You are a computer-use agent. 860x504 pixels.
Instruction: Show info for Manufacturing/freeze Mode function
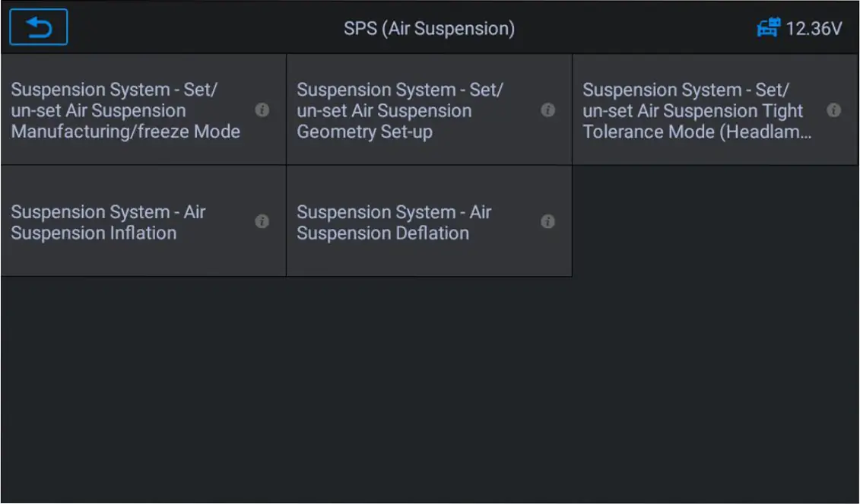pos(262,109)
